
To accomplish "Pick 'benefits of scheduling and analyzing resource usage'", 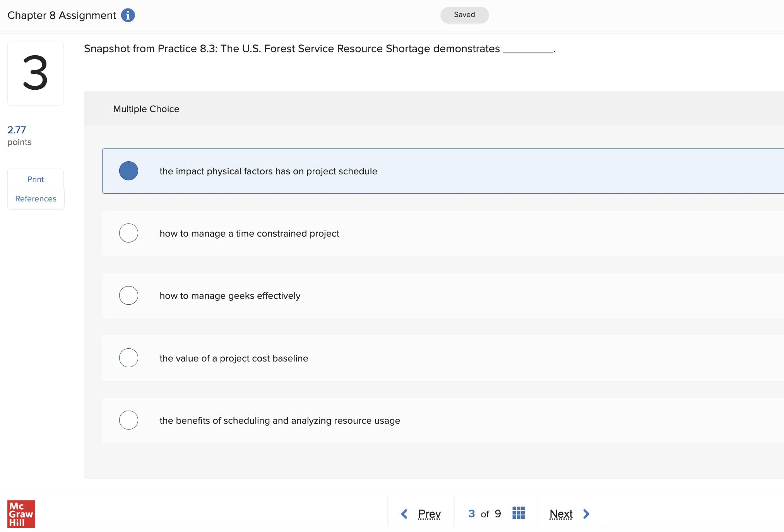I will click(128, 420).
